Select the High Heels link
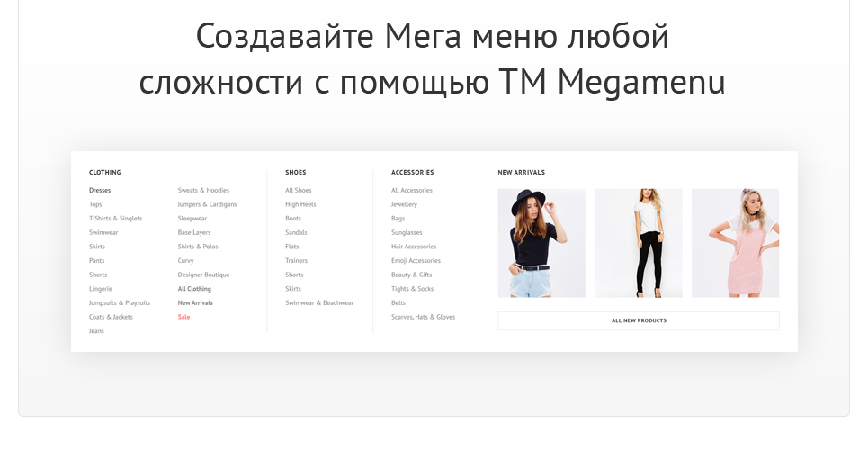868x450 pixels. tap(300, 204)
